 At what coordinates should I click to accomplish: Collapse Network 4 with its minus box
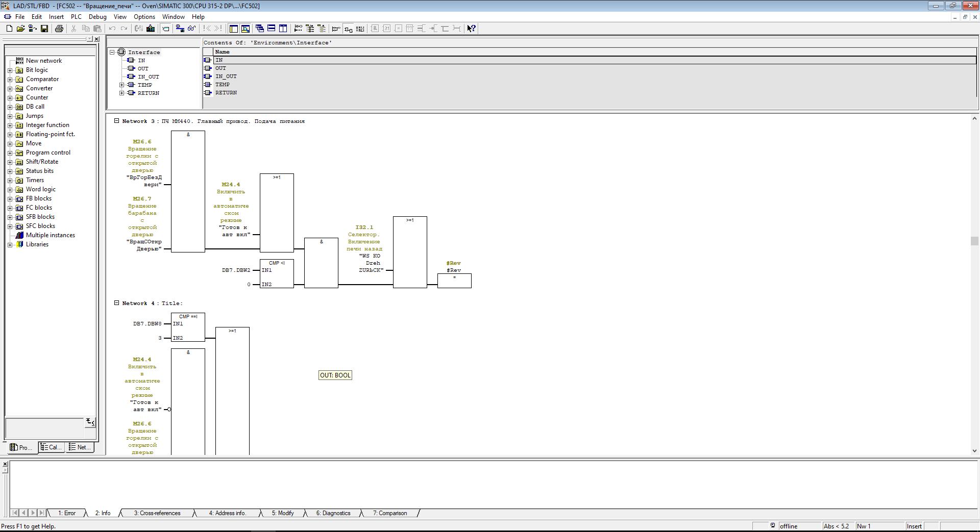[x=116, y=303]
